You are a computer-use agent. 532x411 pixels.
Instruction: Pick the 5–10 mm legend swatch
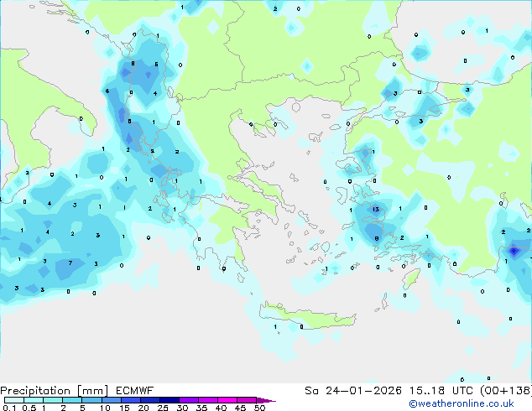click(x=91, y=400)
